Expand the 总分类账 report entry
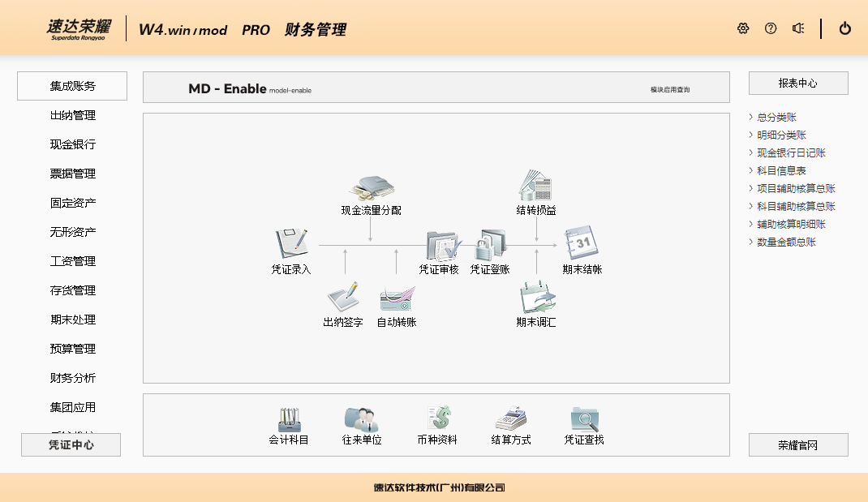The image size is (868, 502). click(776, 118)
